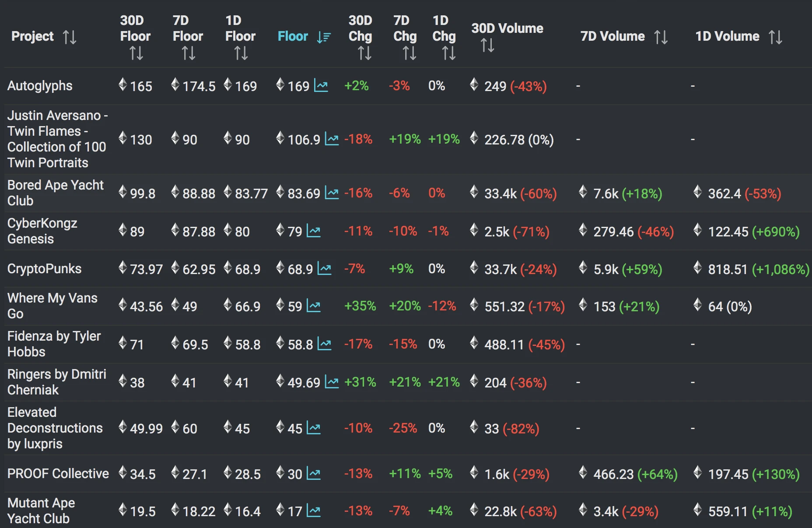Viewport: 812px width, 528px height.
Task: Open the Autoglyphs project row
Action: click(x=40, y=86)
